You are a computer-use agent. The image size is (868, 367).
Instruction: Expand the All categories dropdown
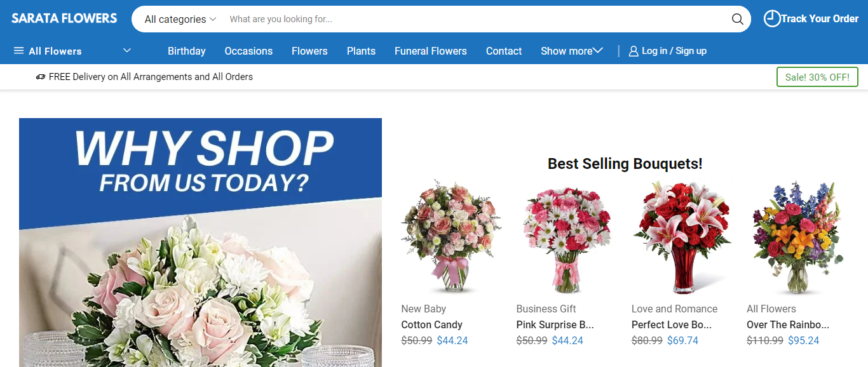(x=180, y=19)
